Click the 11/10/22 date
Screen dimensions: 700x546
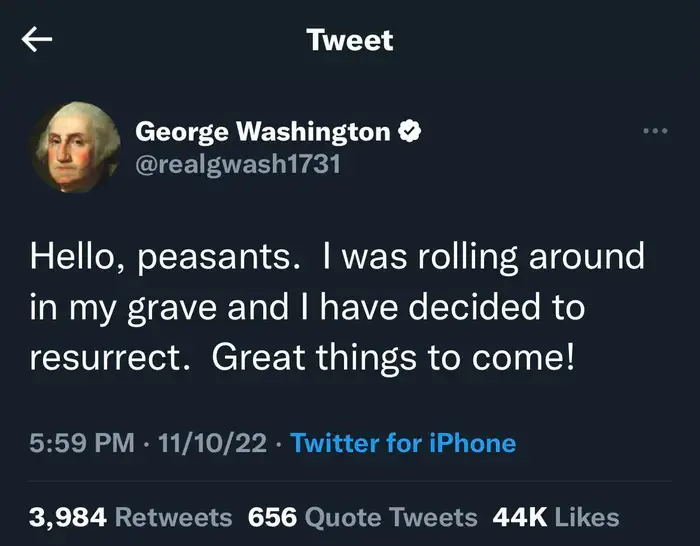204,443
